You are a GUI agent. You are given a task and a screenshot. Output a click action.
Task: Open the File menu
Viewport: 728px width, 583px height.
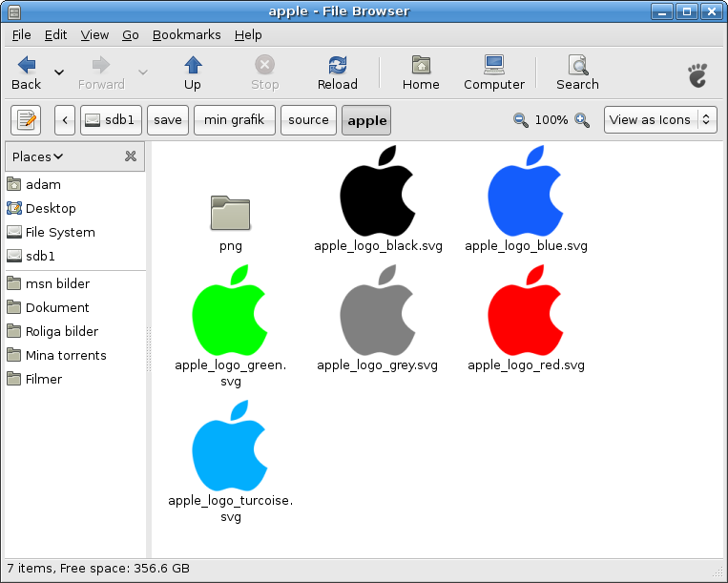coord(21,34)
